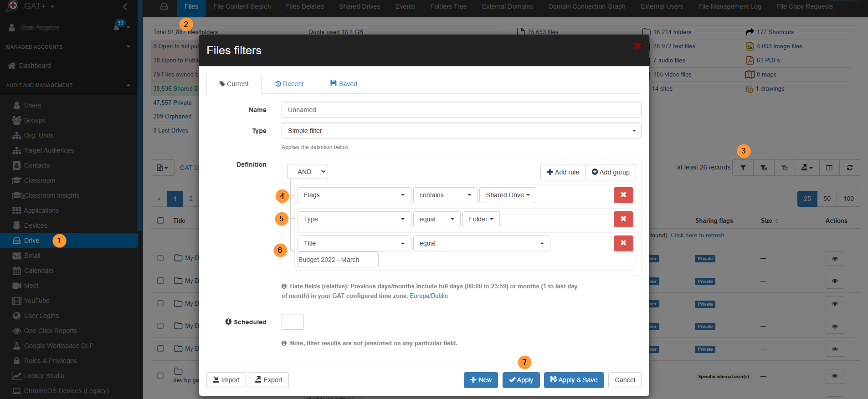Toggle the Scheduled checkbox
The height and width of the screenshot is (399, 868).
tap(293, 322)
